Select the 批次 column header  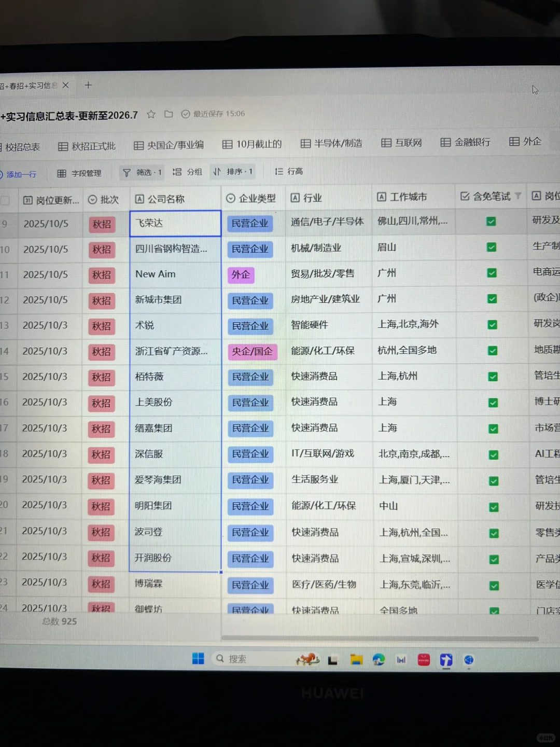click(106, 199)
